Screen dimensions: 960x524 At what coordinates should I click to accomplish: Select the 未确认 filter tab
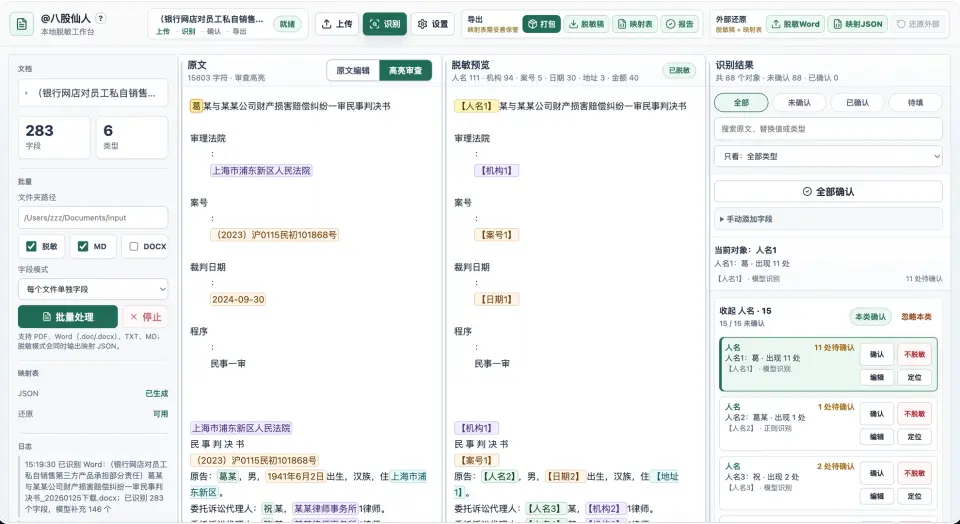[x=799, y=102]
